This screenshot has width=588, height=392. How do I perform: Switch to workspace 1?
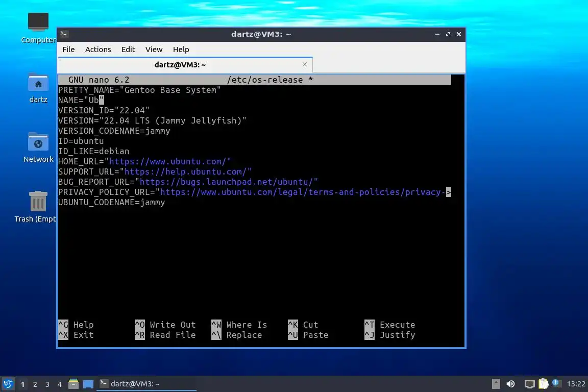tap(22, 384)
